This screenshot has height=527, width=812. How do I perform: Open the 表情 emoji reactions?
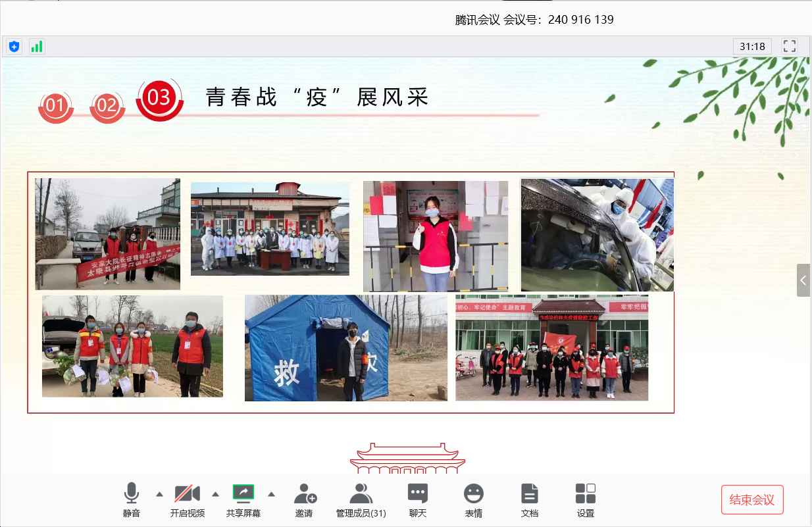473,499
